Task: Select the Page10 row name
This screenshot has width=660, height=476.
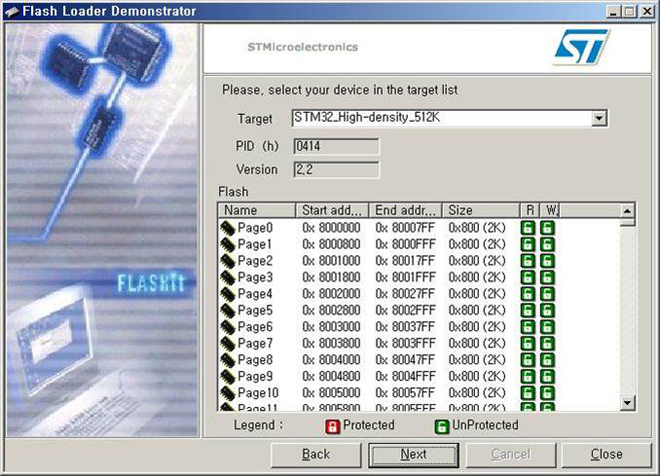Action: pyautogui.click(x=258, y=393)
